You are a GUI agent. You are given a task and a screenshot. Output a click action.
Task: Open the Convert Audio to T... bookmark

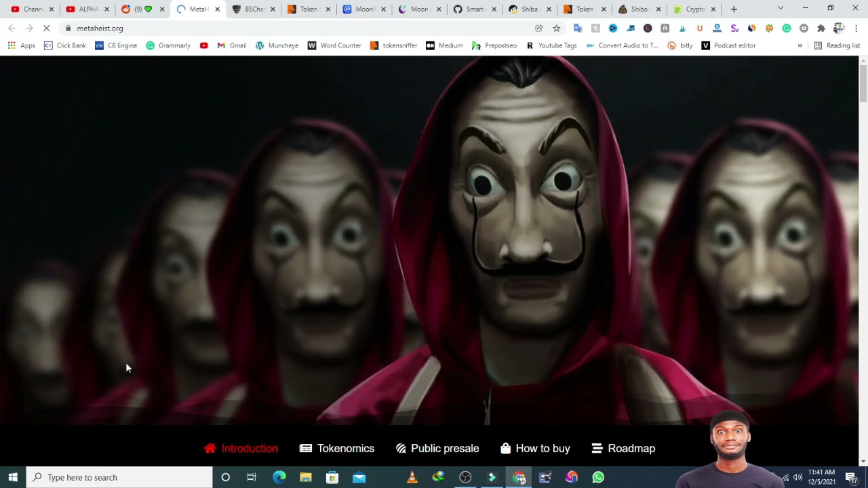coord(622,45)
